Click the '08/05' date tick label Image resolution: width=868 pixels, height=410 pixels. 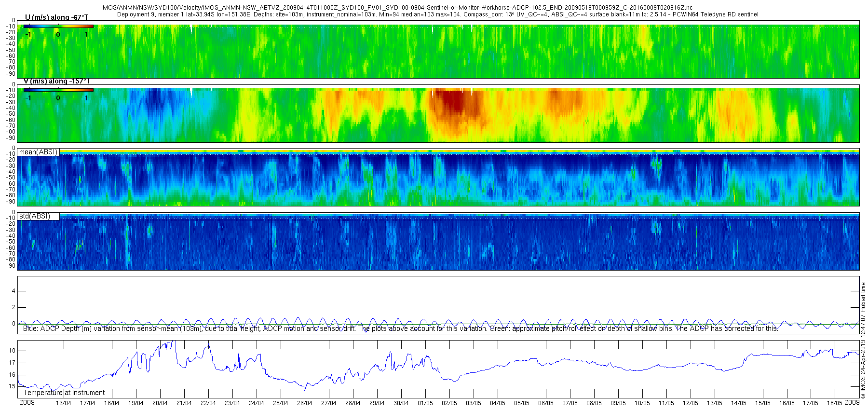click(x=594, y=403)
